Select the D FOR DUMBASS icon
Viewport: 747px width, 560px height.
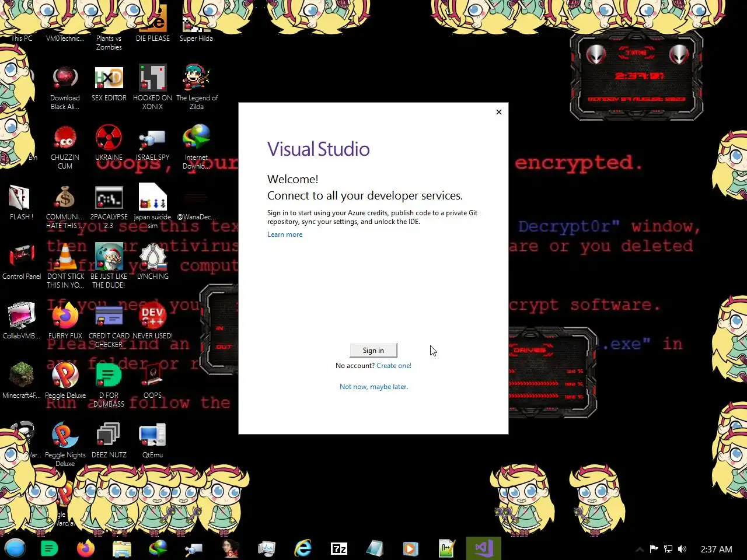click(109, 385)
